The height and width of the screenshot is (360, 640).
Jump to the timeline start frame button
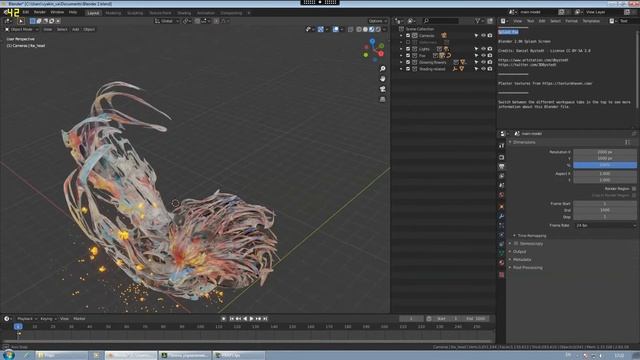[231, 319]
